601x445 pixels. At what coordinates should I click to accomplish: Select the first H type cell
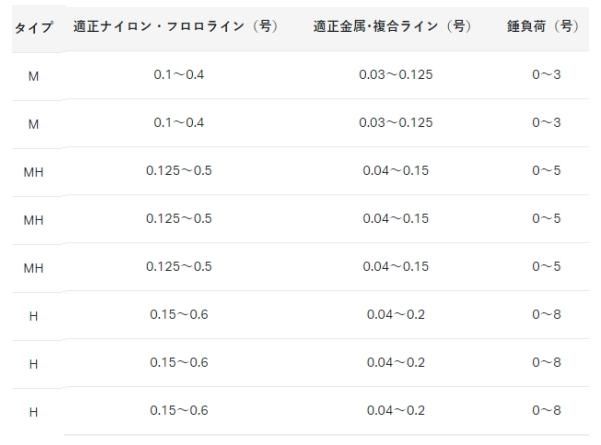(x=34, y=316)
